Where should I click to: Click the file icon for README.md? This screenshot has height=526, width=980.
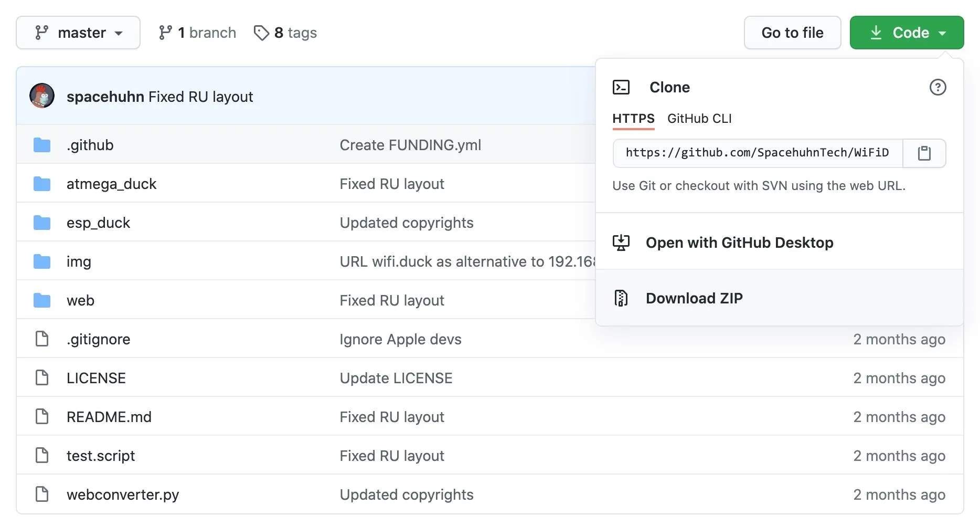point(42,417)
